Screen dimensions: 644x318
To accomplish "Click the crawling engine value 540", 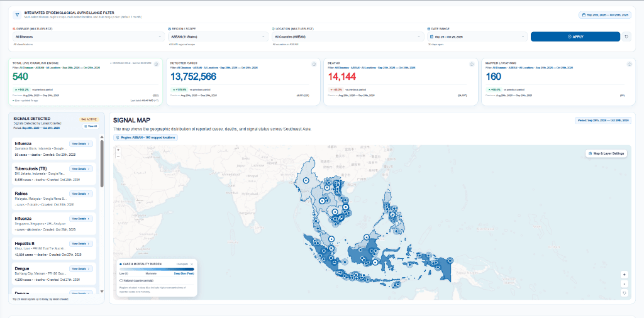I will click(x=20, y=76).
